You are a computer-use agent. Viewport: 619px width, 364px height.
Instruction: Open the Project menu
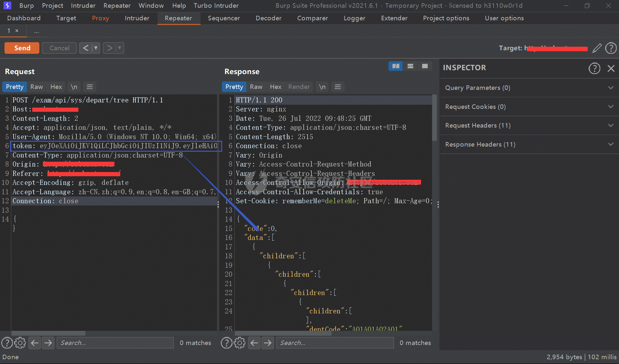point(53,5)
